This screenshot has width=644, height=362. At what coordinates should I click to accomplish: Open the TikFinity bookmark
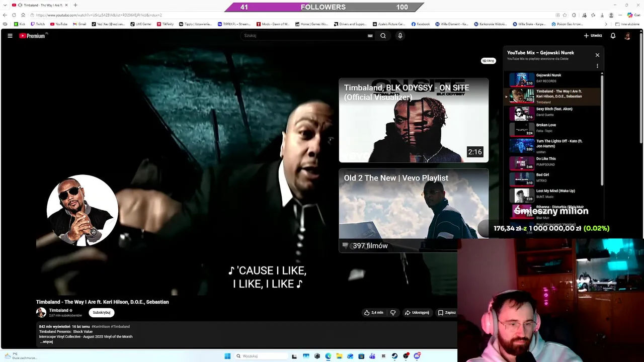point(165,24)
